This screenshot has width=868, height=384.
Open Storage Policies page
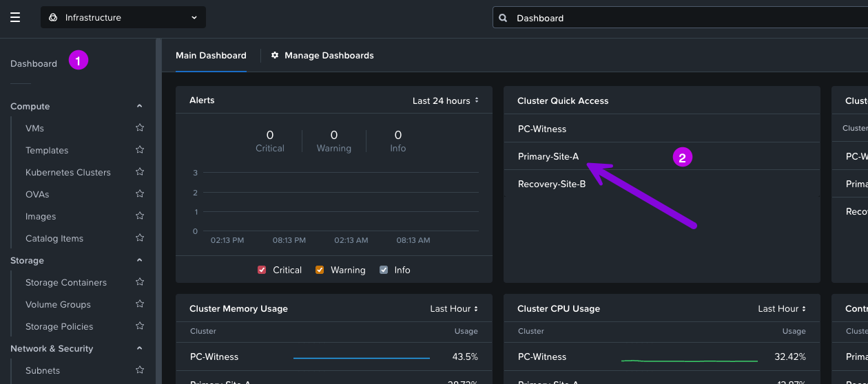59,326
